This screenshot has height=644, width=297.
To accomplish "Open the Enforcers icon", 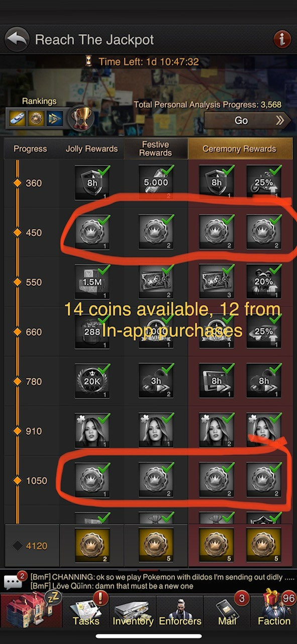I will (x=180, y=609).
